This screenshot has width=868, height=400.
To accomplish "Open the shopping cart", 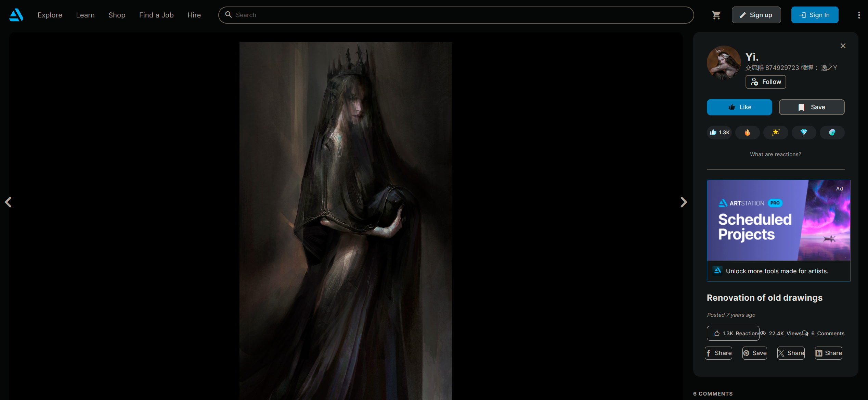I will click(716, 15).
